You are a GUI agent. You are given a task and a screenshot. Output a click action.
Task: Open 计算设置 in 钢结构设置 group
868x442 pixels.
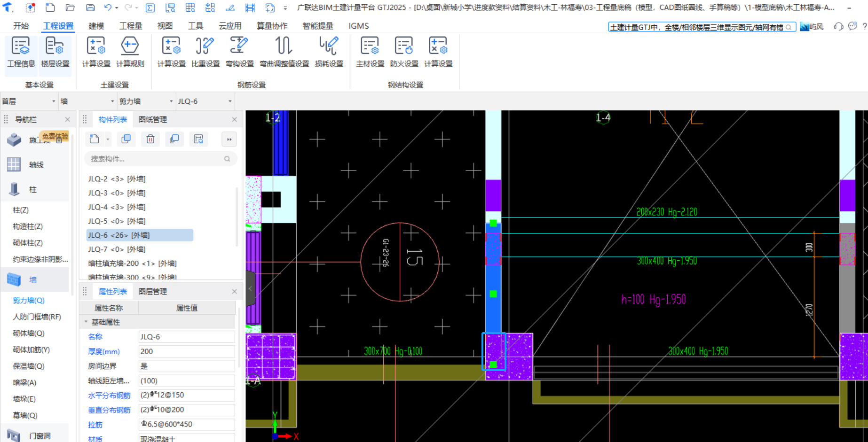tap(438, 52)
